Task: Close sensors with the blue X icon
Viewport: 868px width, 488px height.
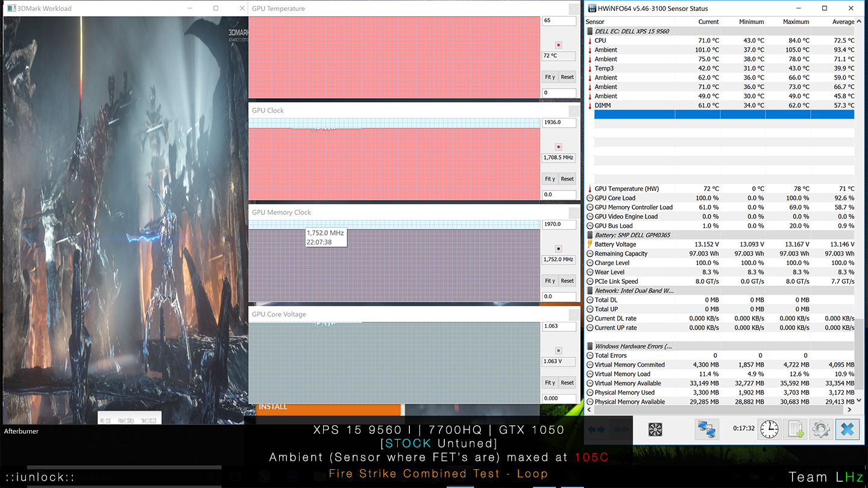Action: coord(847,430)
